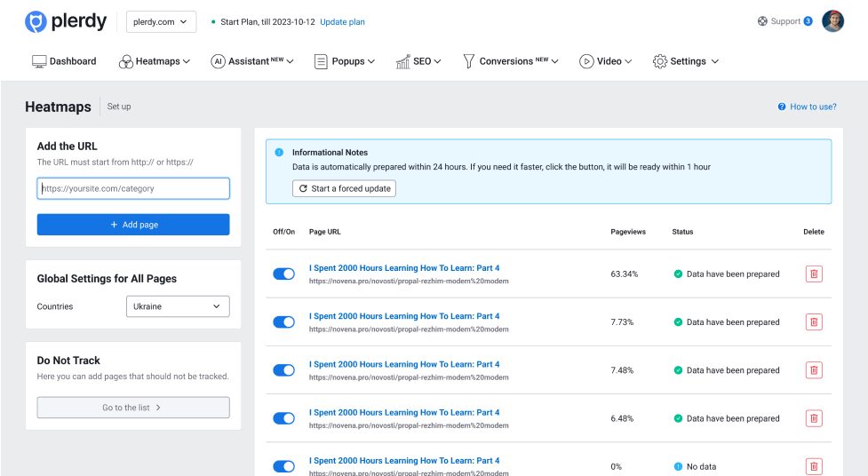Click the Update plan link
Image resolution: width=868 pixels, height=476 pixels.
click(342, 22)
